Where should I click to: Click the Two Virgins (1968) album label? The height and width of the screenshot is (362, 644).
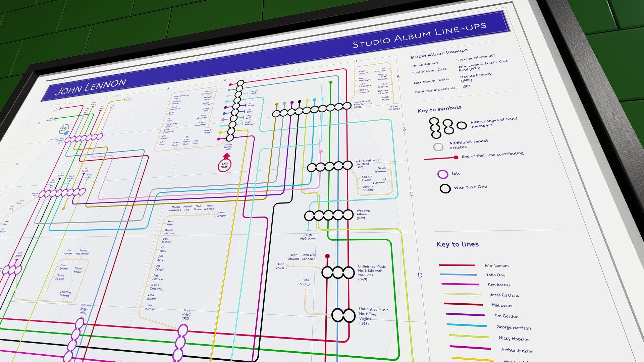(x=373, y=316)
